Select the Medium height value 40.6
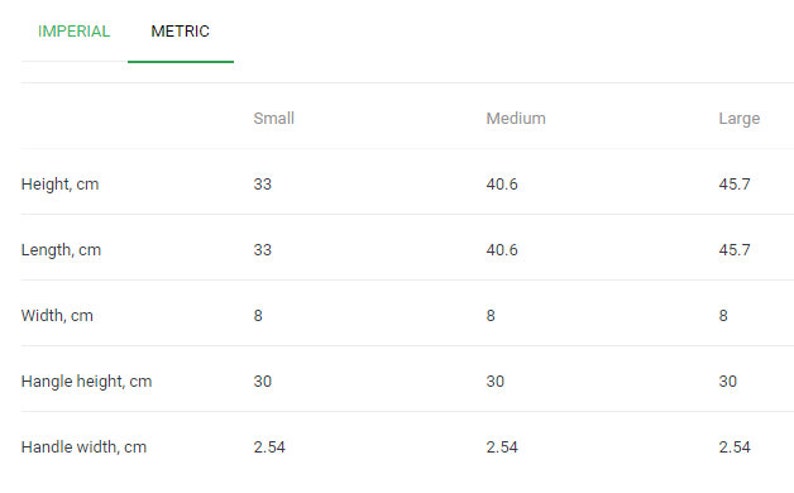 pos(502,184)
